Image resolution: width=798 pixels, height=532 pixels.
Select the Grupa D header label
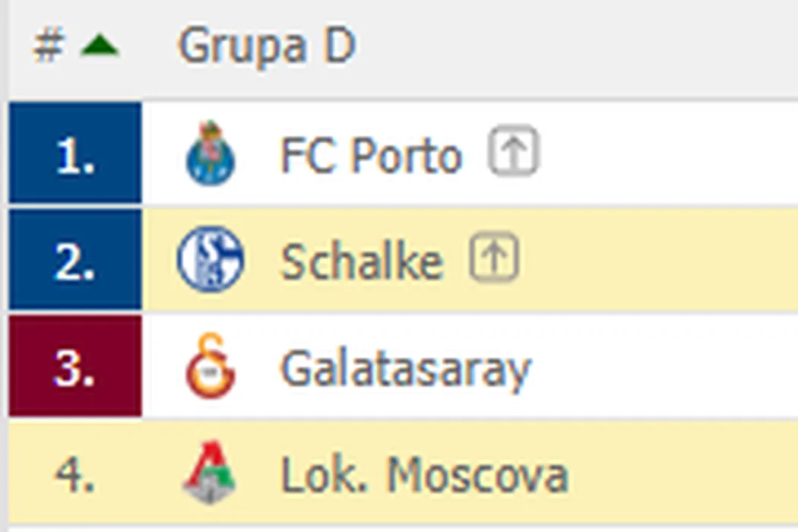[267, 47]
